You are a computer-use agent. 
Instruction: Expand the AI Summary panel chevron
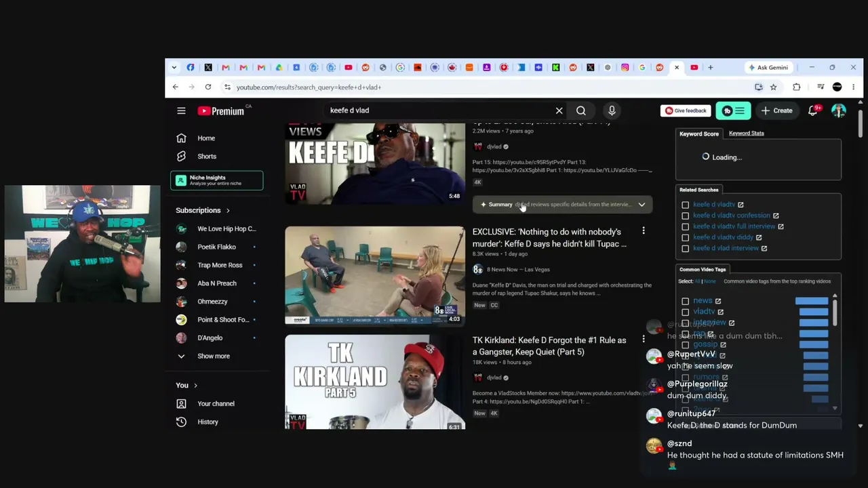coord(642,205)
